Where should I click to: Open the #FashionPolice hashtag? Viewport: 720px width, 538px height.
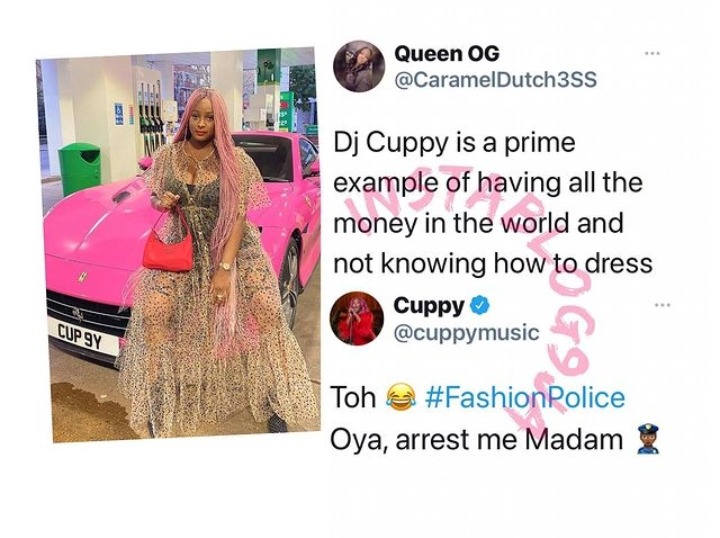[525, 398]
